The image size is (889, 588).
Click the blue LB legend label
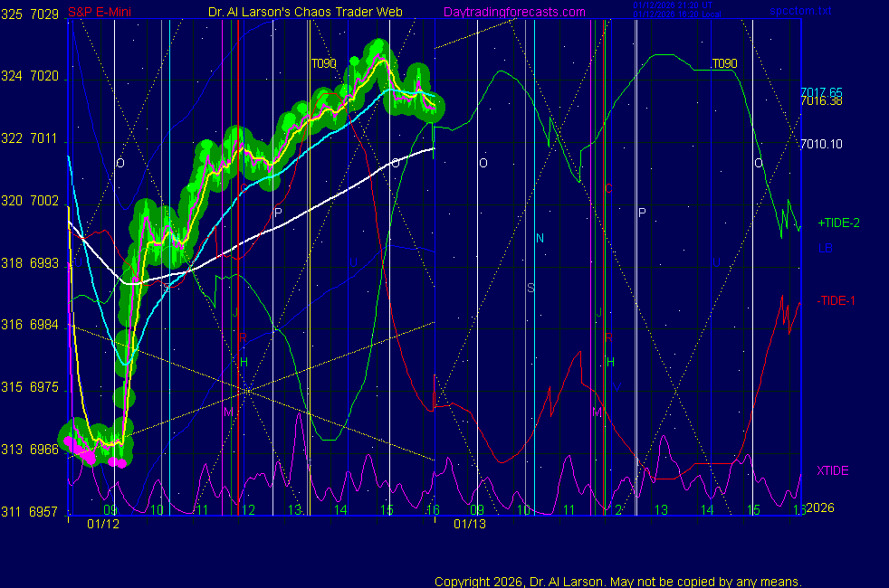pos(825,249)
